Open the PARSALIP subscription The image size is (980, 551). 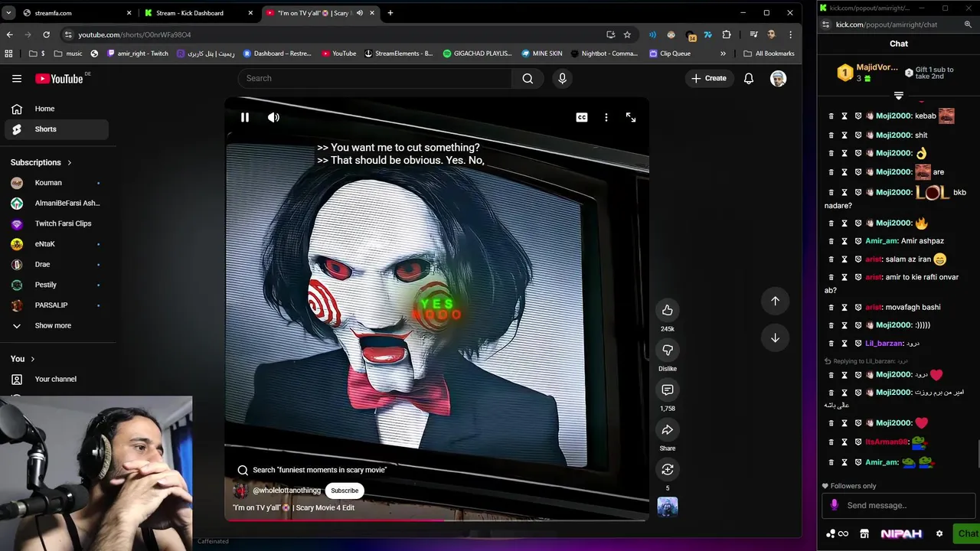click(x=55, y=305)
